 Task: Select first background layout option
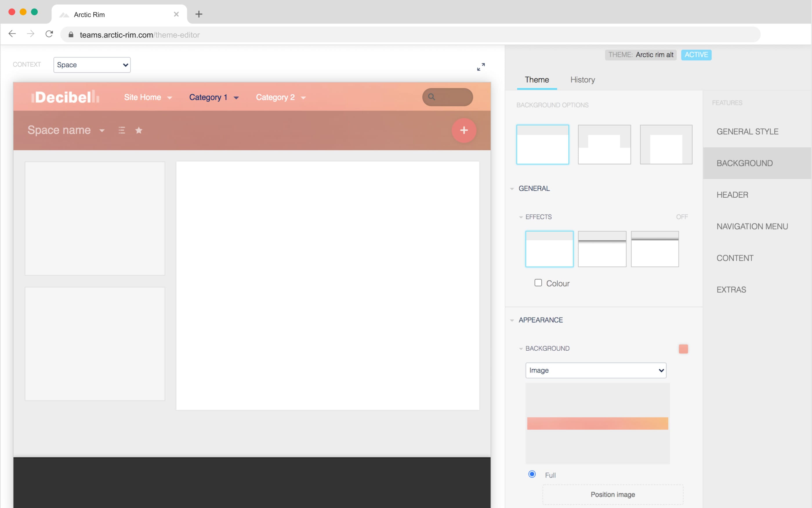click(543, 145)
